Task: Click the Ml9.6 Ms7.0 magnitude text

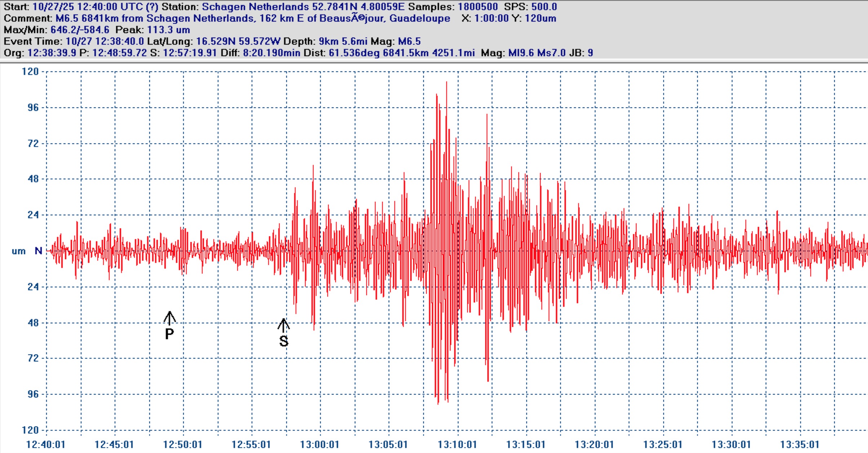Action: pyautogui.click(x=537, y=53)
